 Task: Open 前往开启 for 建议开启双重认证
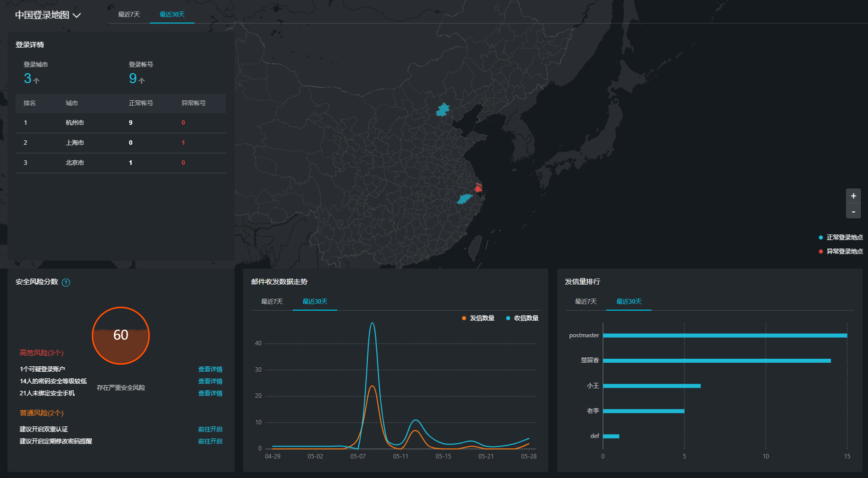210,429
